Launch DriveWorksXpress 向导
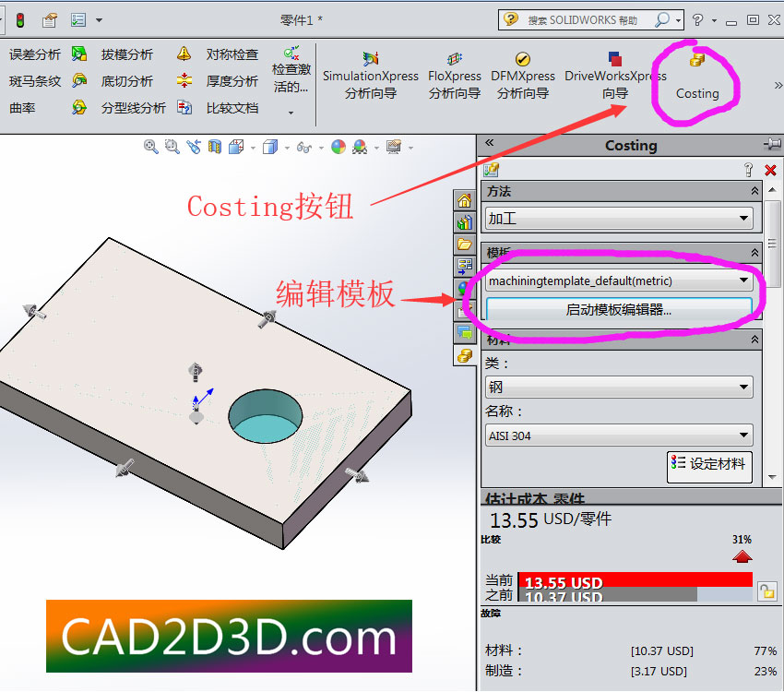The width and height of the screenshot is (784, 692). point(615,76)
